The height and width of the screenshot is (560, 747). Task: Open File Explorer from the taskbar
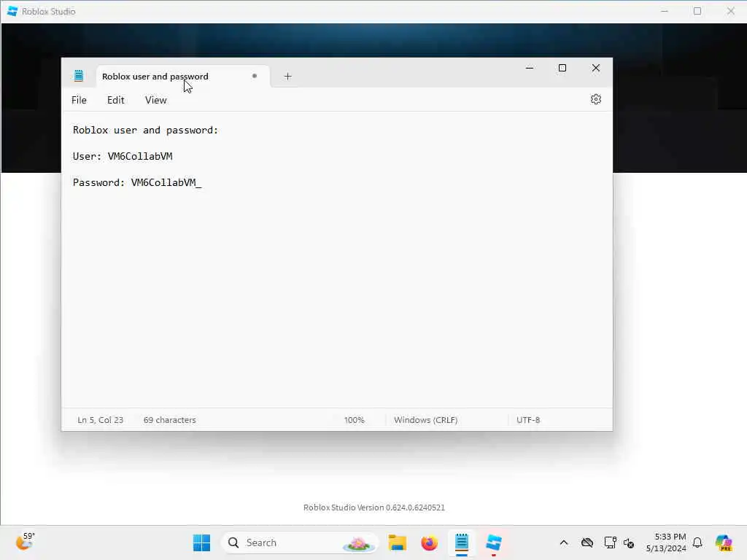[x=397, y=542]
